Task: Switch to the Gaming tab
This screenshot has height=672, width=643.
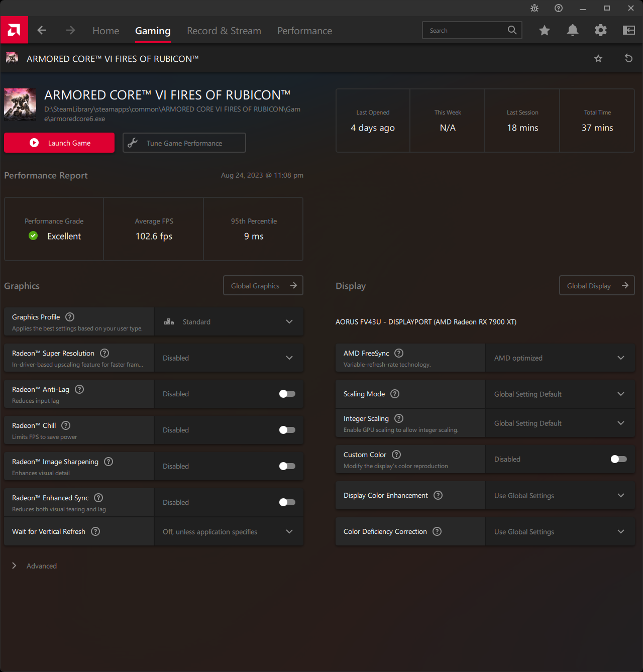Action: (x=153, y=31)
